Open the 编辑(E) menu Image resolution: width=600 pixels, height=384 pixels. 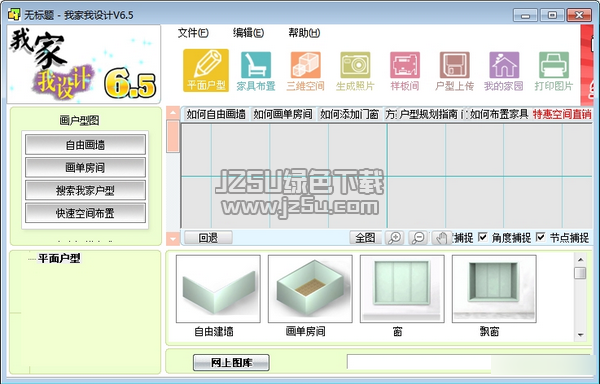[x=248, y=33]
